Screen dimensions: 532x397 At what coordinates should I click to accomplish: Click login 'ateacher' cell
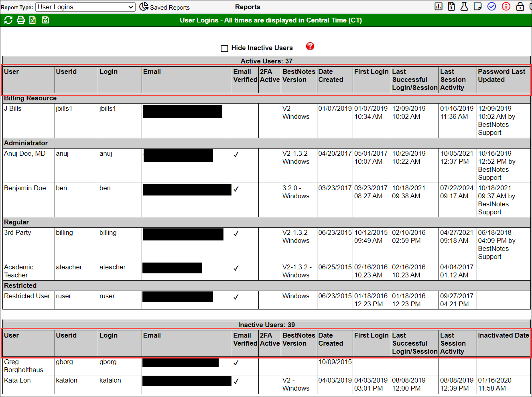120,271
